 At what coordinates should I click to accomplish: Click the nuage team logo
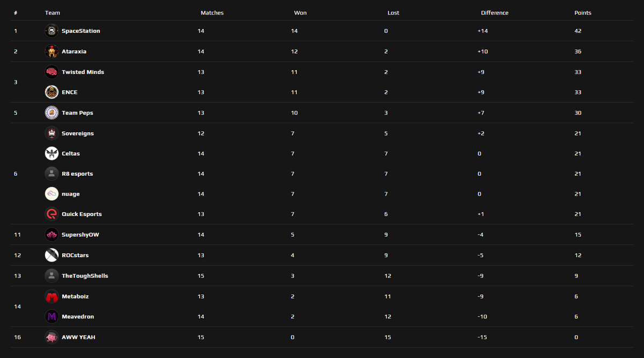[x=52, y=194]
